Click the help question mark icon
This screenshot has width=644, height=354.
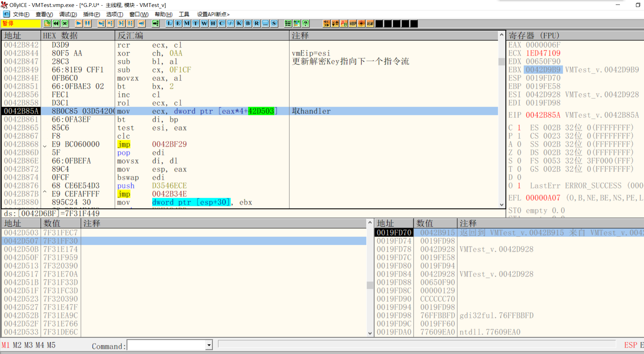click(306, 23)
